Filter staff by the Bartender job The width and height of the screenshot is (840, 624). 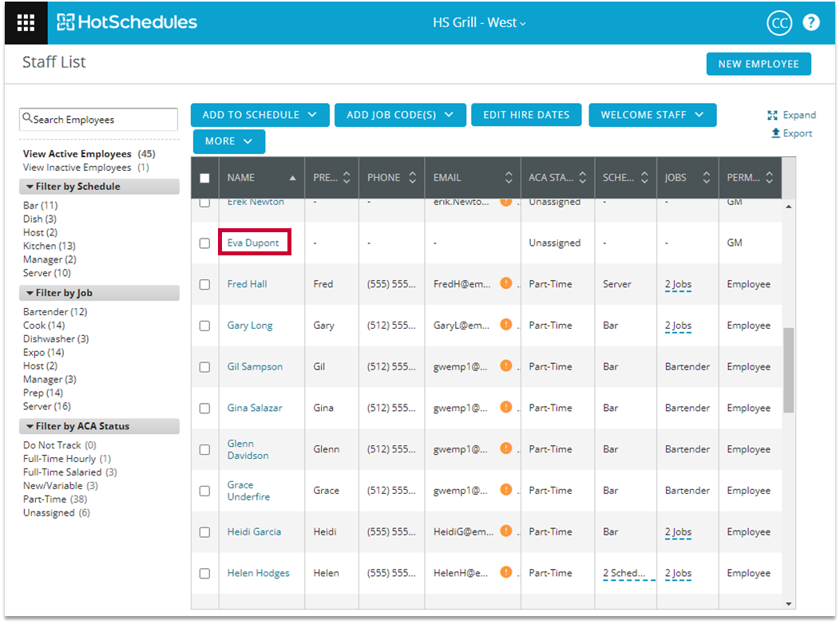tap(55, 312)
